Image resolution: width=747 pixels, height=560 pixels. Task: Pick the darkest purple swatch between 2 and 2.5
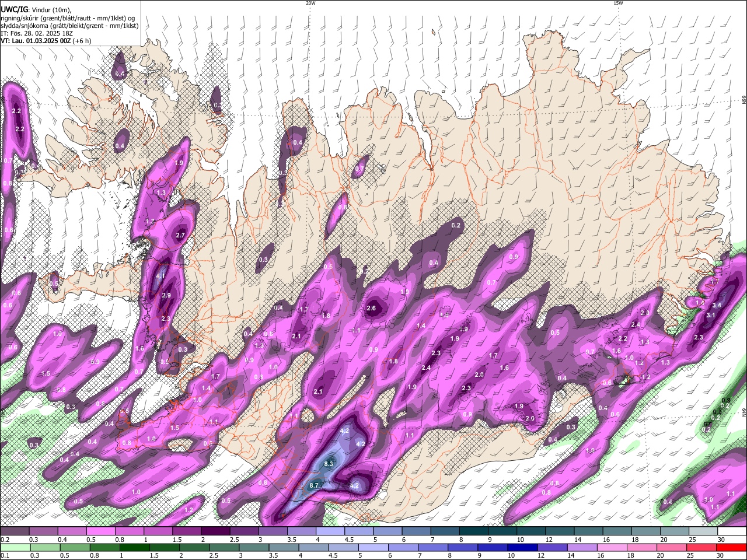[x=215, y=531]
